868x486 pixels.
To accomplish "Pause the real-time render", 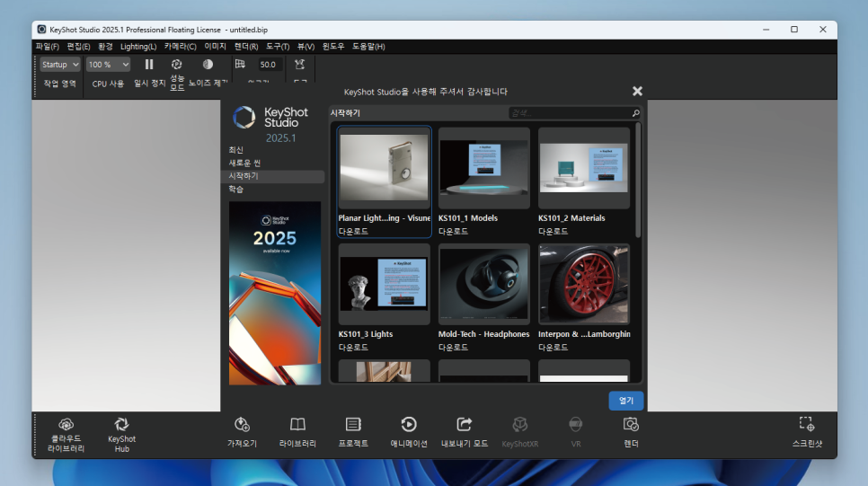I will 149,65.
